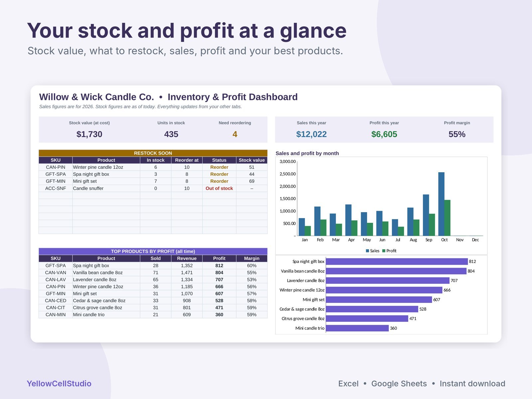Viewport: 532px width, 399px height.
Task: Click the CAN-CED SKU cell
Action: (x=56, y=301)
